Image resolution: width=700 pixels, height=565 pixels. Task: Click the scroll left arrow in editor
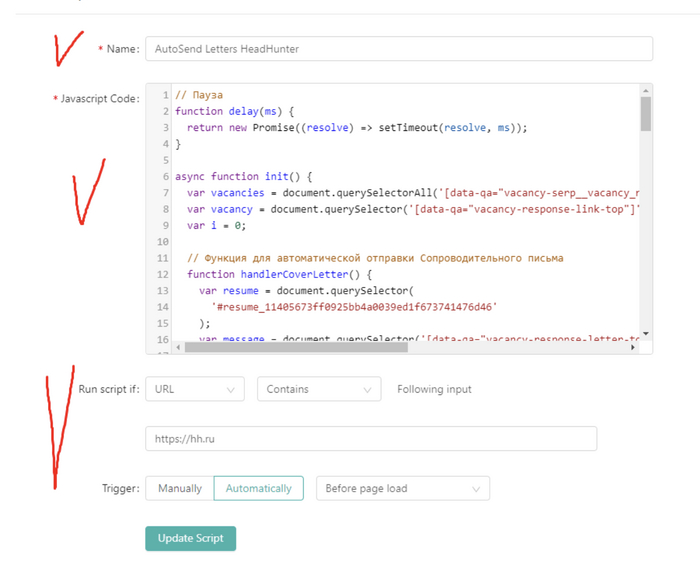coord(179,347)
